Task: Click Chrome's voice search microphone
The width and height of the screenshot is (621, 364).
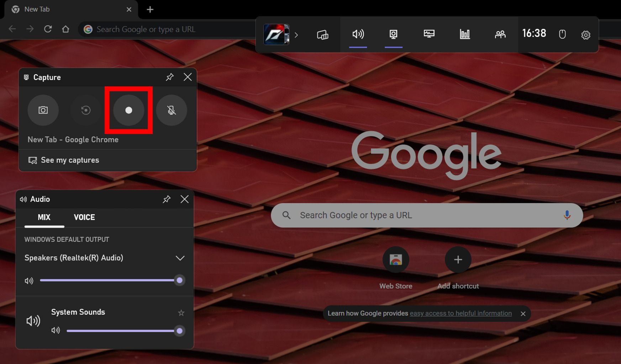Action: pyautogui.click(x=567, y=215)
